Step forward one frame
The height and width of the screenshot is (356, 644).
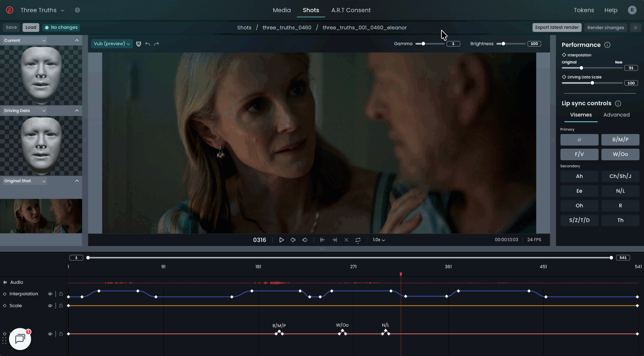point(305,240)
